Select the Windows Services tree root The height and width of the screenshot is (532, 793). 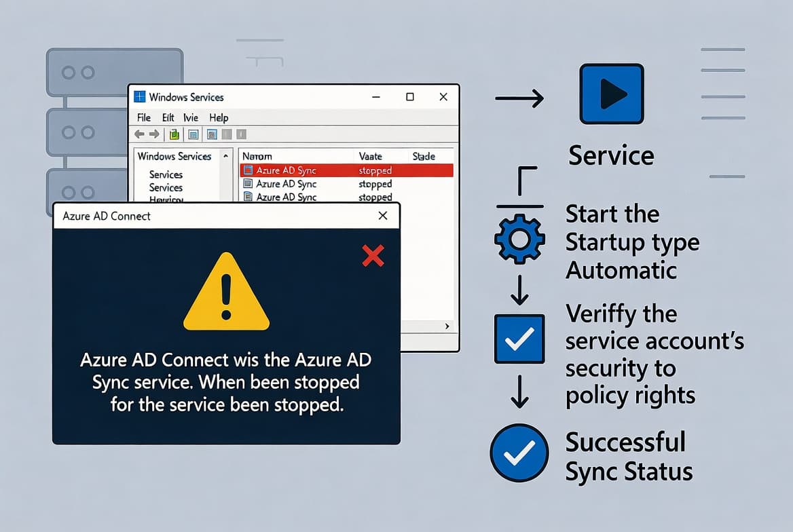[174, 156]
